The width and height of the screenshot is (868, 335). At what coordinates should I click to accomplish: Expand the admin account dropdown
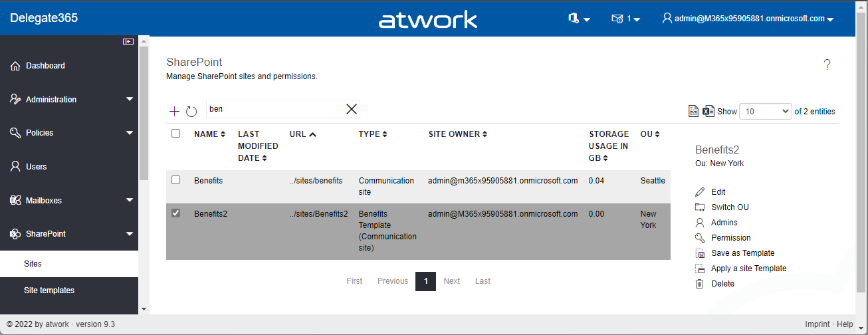pos(748,19)
